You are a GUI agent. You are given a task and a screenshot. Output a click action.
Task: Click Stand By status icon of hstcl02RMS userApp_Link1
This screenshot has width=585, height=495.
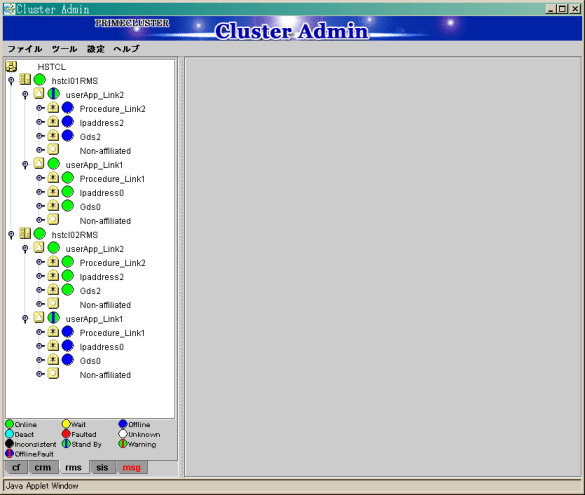54,317
